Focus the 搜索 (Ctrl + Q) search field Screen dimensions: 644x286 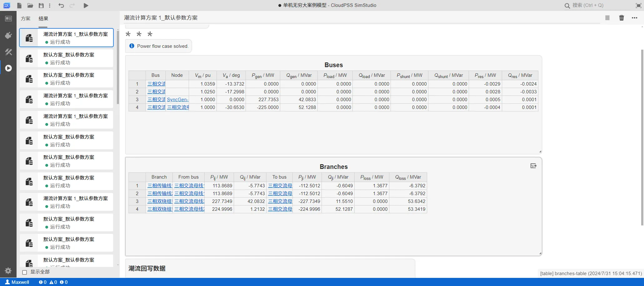coord(600,5)
